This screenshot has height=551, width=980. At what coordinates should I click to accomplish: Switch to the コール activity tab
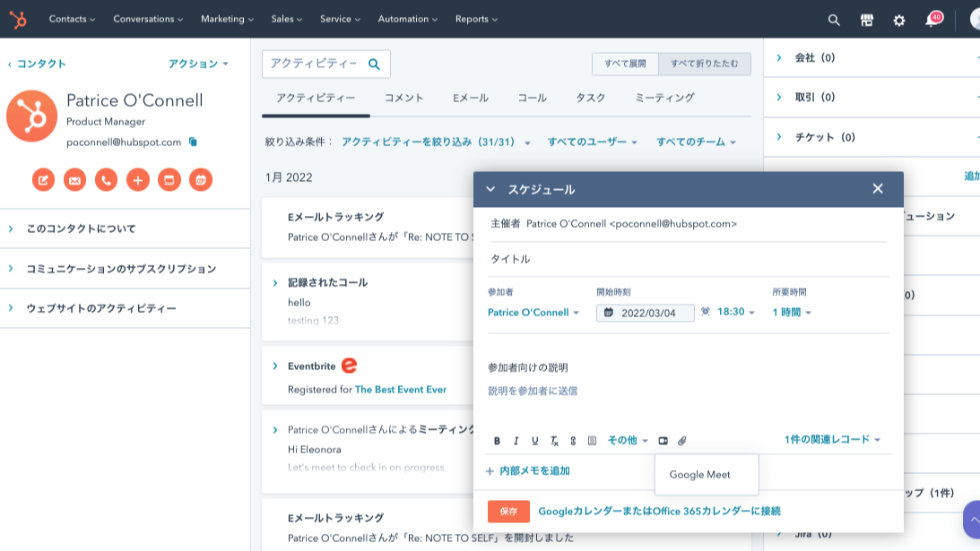pyautogui.click(x=531, y=98)
